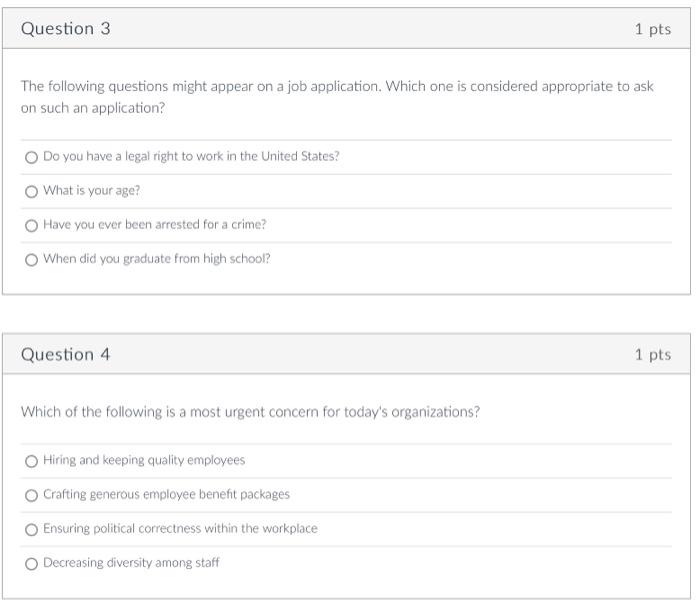Image resolution: width=700 pixels, height=606 pixels.
Task: Select the 'arrested for a crime' radio button
Action: coord(32,225)
